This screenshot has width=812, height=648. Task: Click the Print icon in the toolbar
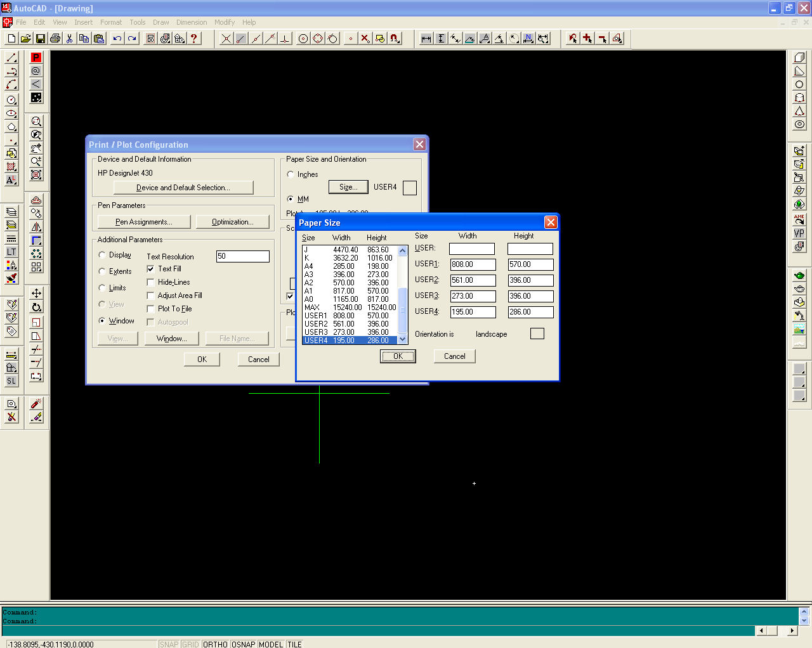(x=55, y=39)
